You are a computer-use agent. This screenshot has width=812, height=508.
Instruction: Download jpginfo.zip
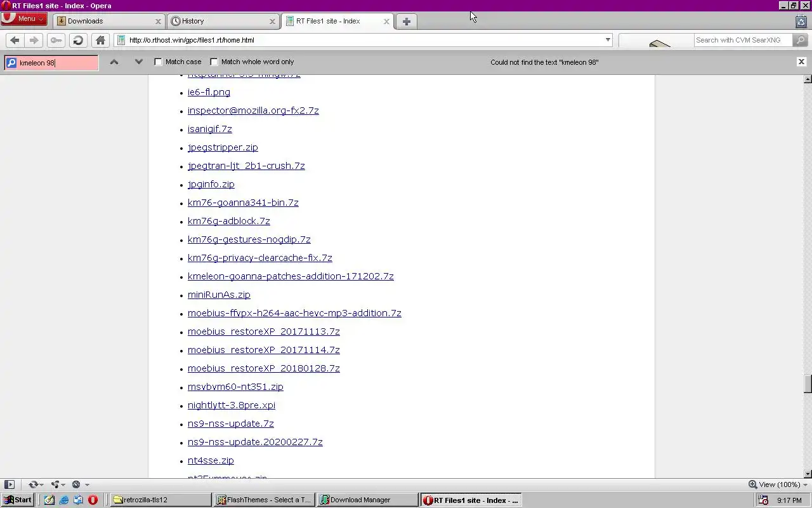211,184
